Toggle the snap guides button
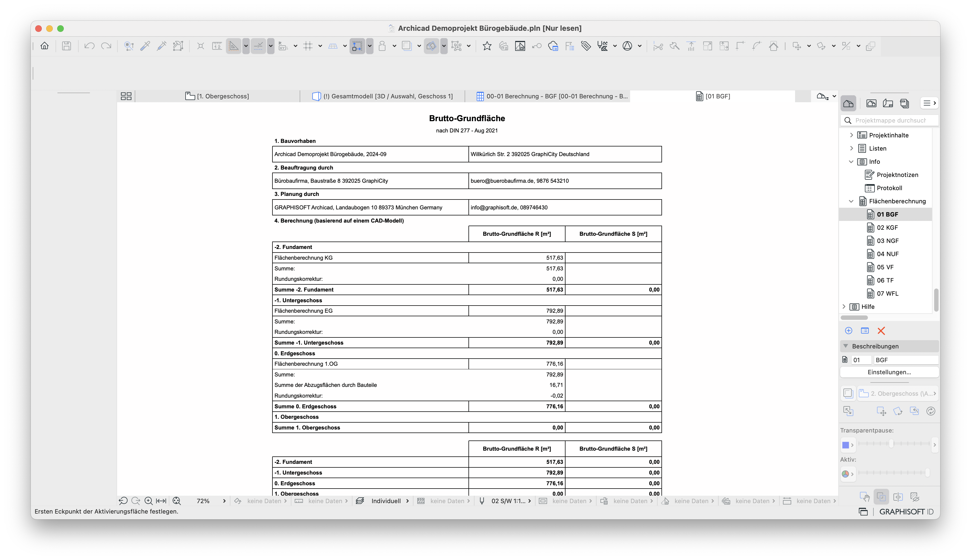This screenshot has width=971, height=560. 258,46
